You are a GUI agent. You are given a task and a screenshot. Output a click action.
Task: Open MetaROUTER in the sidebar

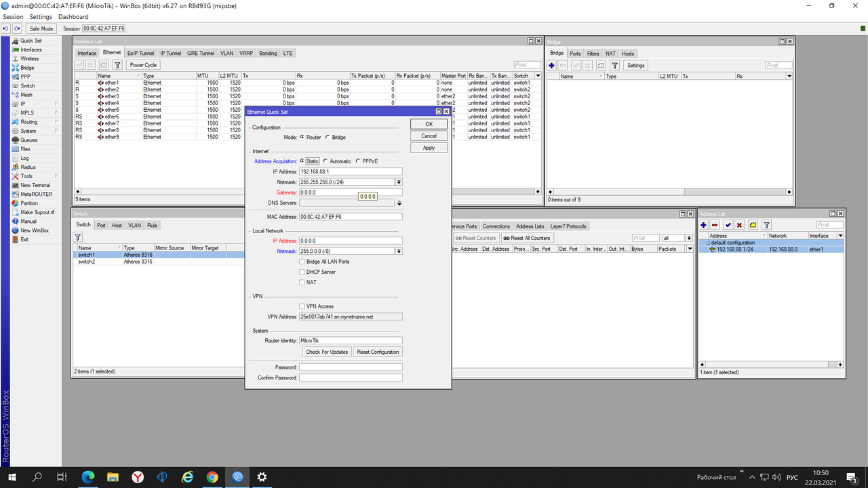coord(36,194)
